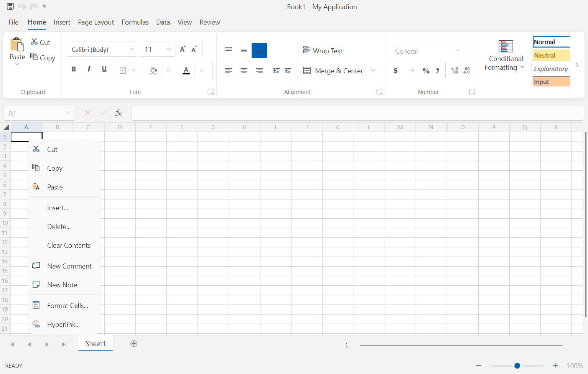Switch to the Formulas ribbon tab

(x=135, y=22)
